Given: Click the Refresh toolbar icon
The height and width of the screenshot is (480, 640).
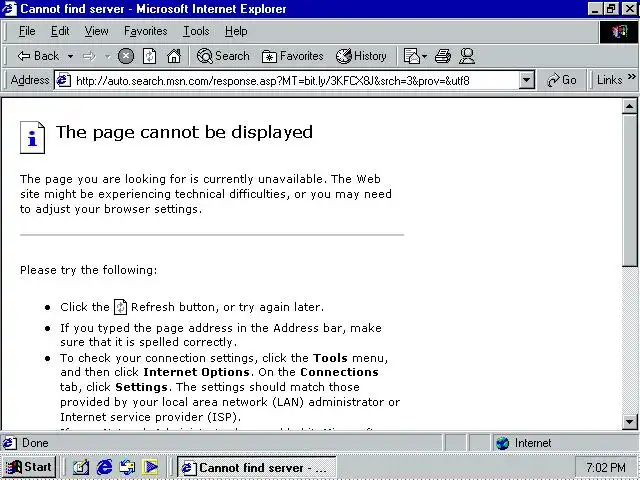Looking at the screenshot, I should click(x=149, y=56).
